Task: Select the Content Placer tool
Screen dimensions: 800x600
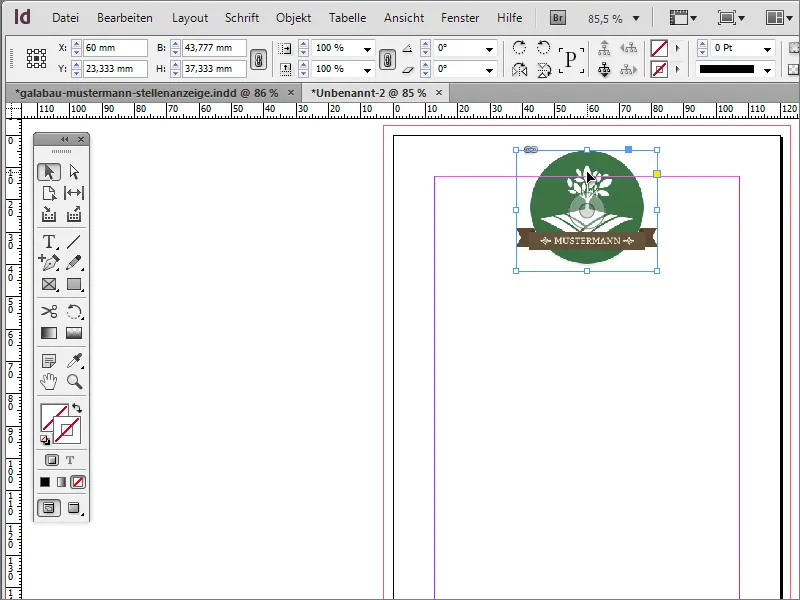Action: coord(74,214)
